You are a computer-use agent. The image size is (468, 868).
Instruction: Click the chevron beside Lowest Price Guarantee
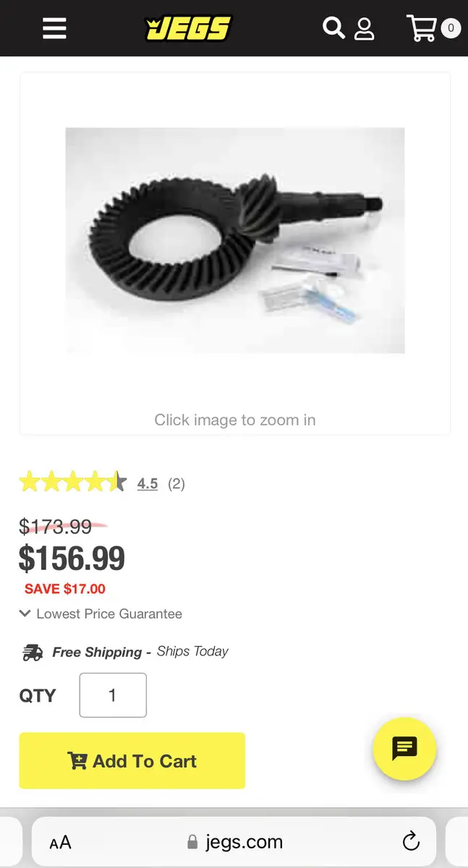[x=25, y=613]
